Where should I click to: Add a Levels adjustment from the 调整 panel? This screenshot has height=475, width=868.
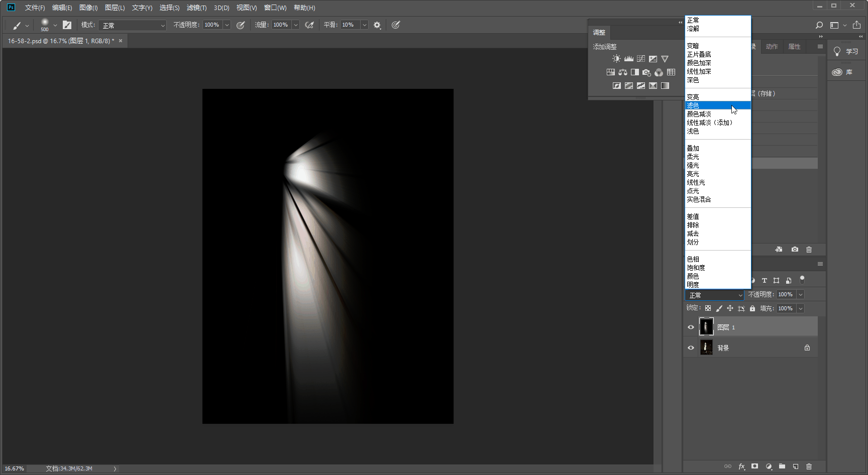628,59
